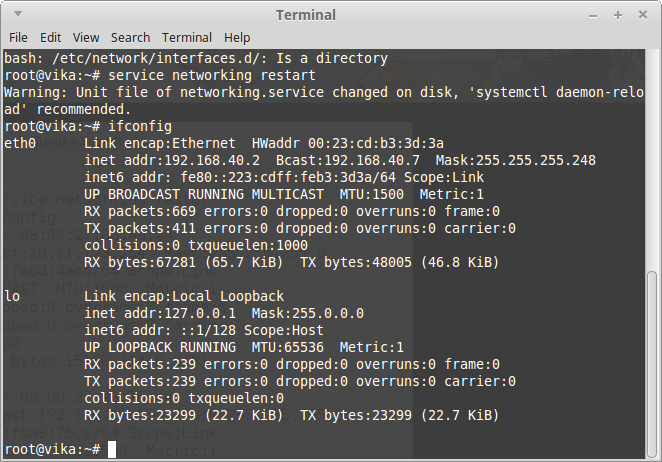662x462 pixels.
Task: Close the Terminal window
Action: coord(642,15)
